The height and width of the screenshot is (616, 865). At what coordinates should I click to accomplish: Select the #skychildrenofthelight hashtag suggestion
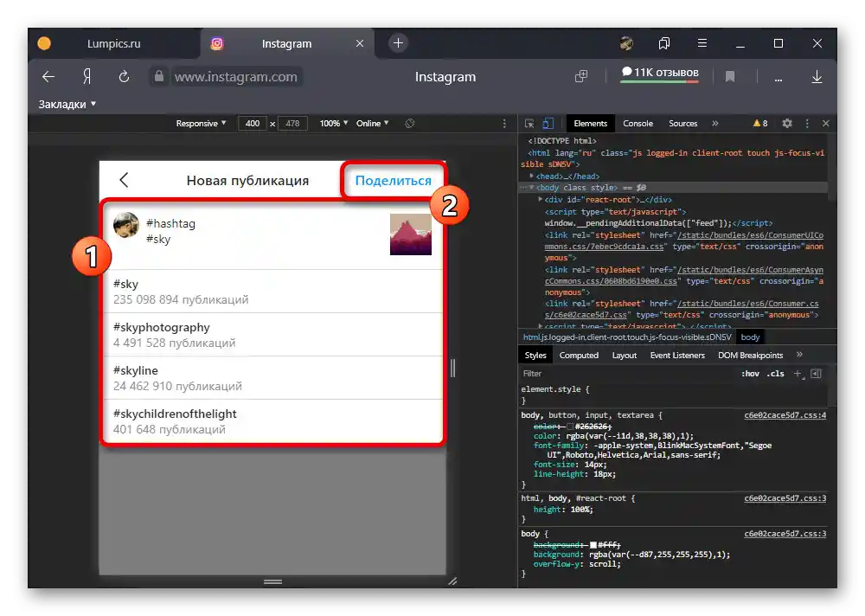(x=273, y=421)
